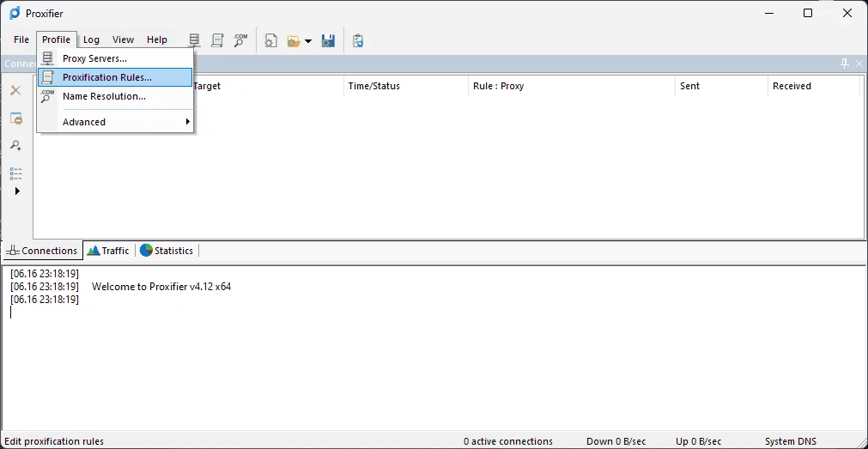Click the Name Resolution toolbar icon
The height and width of the screenshot is (449, 868).
point(240,40)
